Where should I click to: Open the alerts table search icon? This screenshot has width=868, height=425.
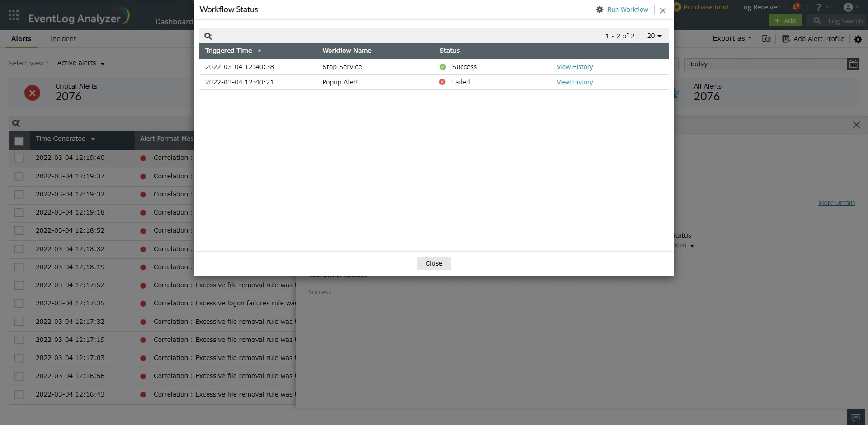tap(16, 123)
